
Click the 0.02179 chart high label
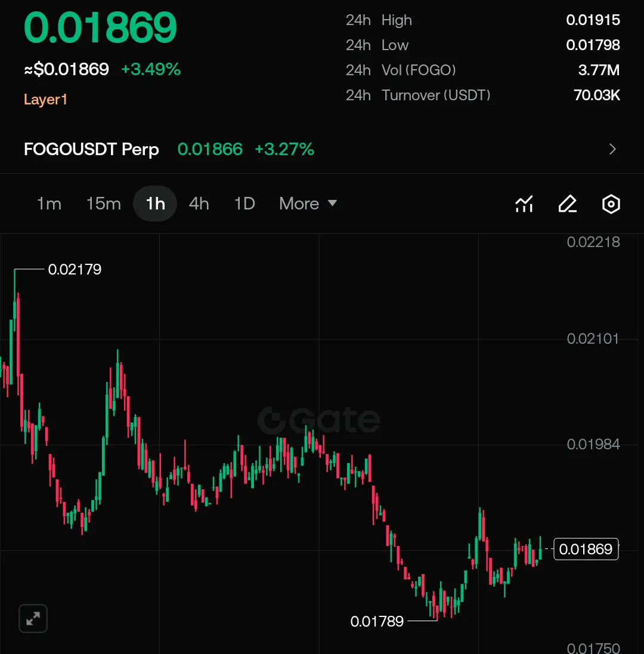[75, 270]
